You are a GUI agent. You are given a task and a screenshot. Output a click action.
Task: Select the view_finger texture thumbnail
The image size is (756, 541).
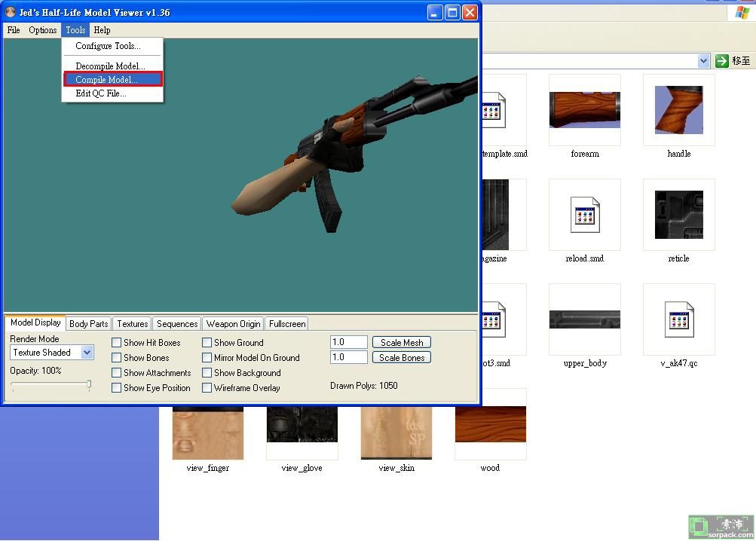click(208, 432)
